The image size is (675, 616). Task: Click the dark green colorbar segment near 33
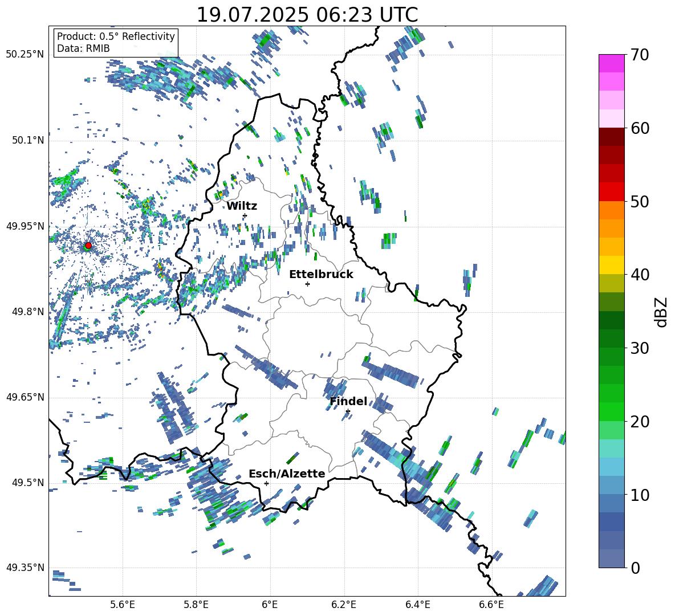[611, 320]
